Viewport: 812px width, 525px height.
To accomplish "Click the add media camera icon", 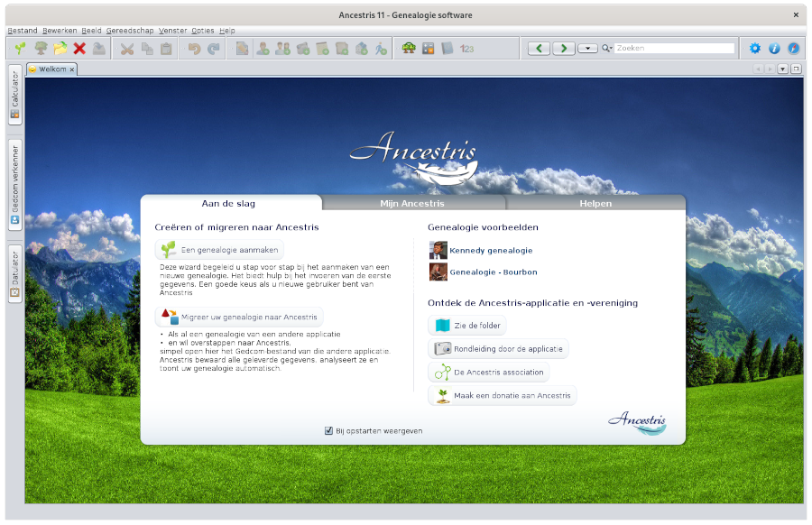I will 303,49.
